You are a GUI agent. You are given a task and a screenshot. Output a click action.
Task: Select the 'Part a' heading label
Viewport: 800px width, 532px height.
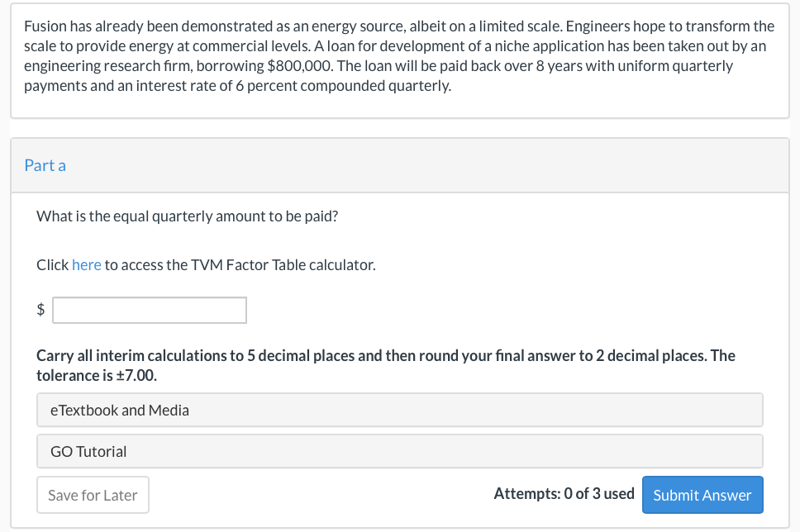tap(45, 165)
